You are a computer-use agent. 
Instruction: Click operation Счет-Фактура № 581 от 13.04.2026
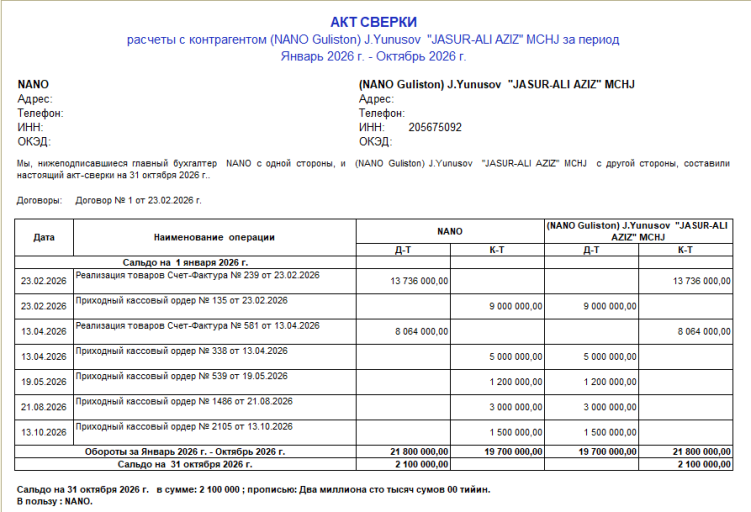coord(197,326)
